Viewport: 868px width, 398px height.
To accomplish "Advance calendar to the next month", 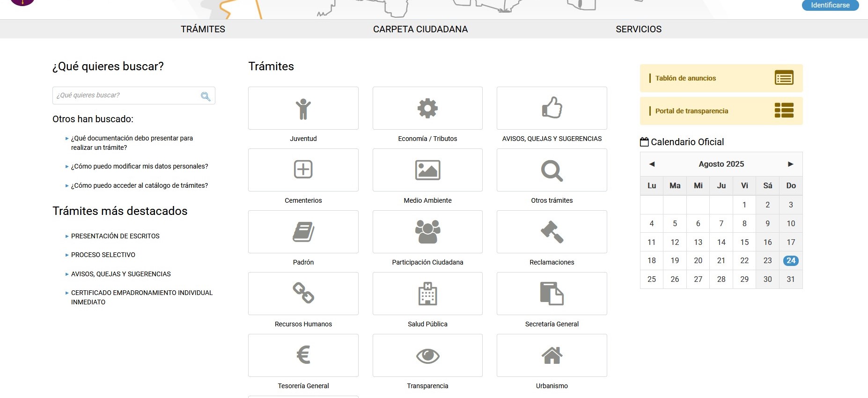I will click(790, 164).
